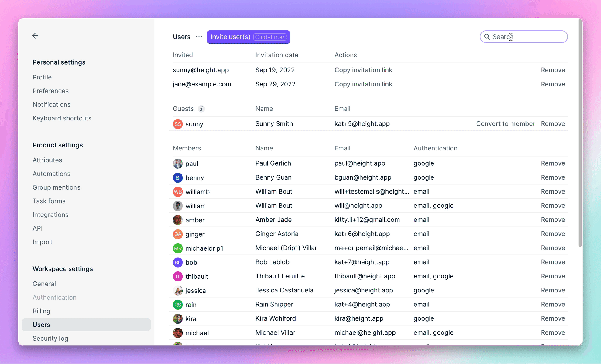Copy invitation link for sunny@height.app

point(363,70)
